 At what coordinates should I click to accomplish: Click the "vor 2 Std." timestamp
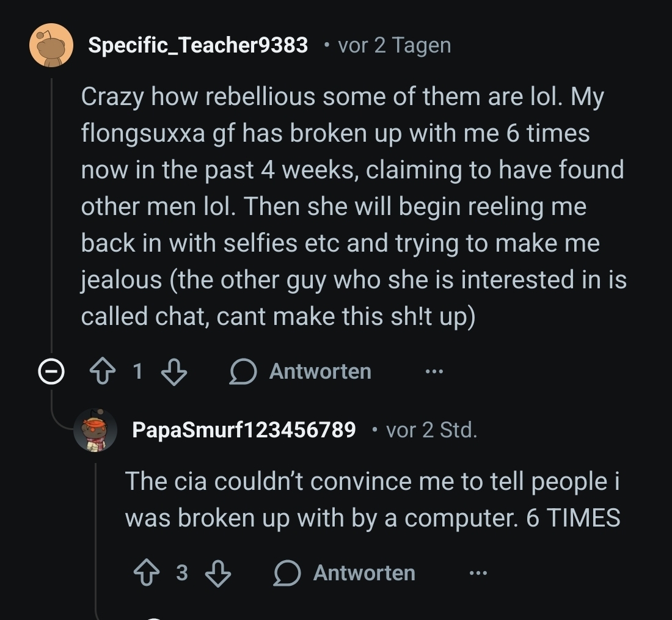[x=432, y=430]
